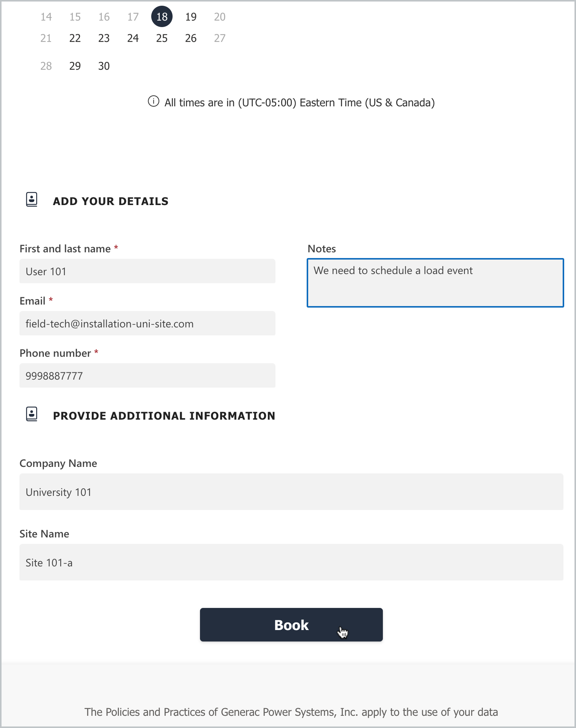The image size is (576, 728).
Task: Click the info icon beside the timezone notice
Action: tap(154, 102)
